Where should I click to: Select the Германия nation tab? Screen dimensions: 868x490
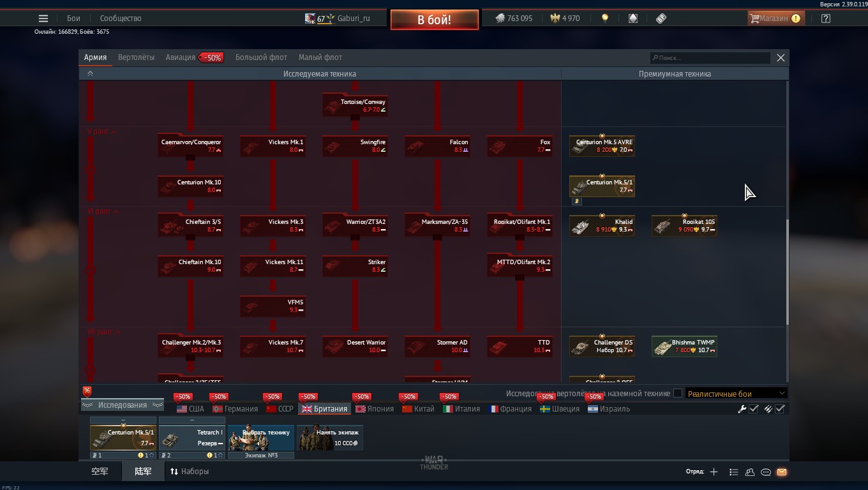click(x=236, y=409)
